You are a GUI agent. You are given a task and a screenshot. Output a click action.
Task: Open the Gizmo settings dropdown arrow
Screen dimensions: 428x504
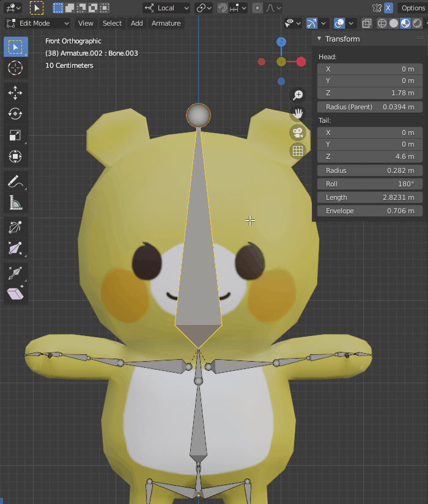[323, 23]
